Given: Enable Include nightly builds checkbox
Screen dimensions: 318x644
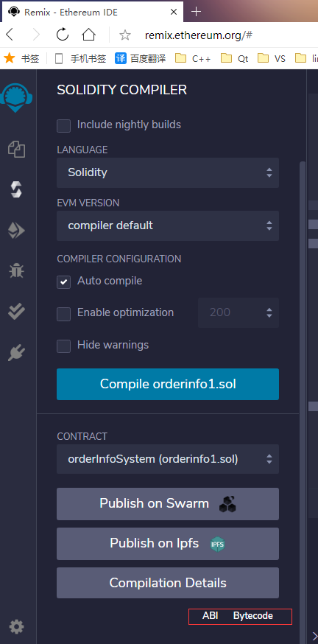Looking at the screenshot, I should pos(63,126).
